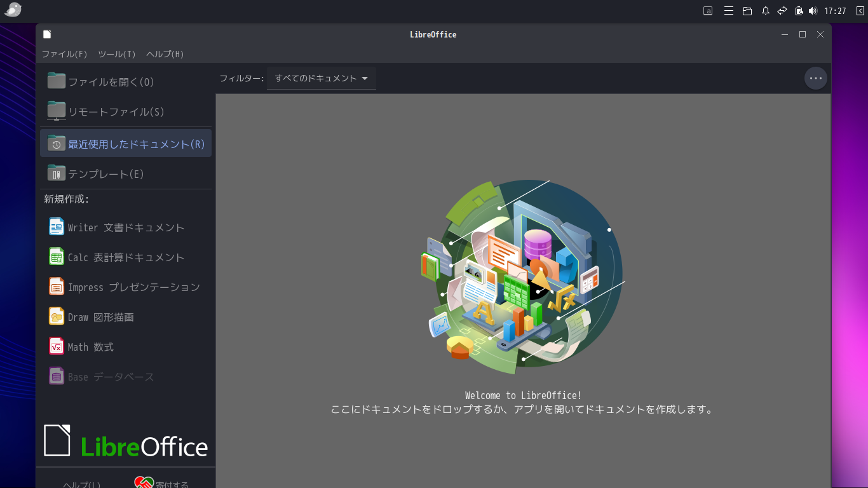Open the notification bell in top panel
This screenshot has height=488, width=868.
tap(766, 11)
